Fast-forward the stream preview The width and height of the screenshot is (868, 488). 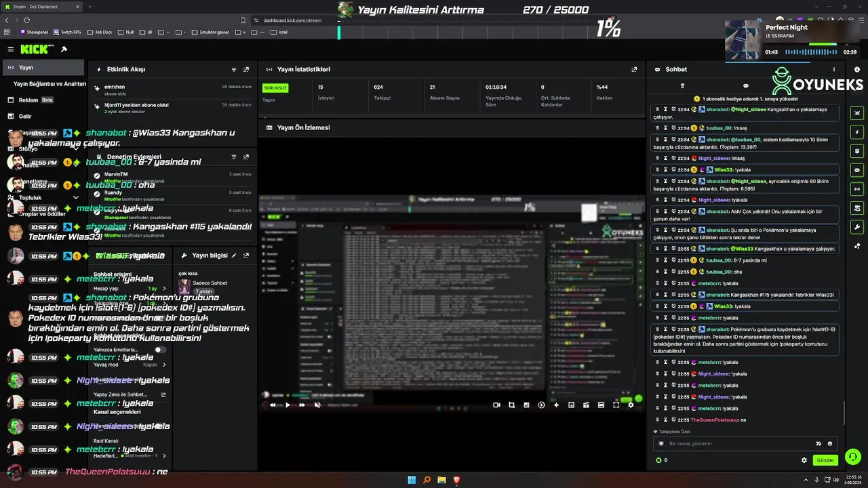coord(302,405)
